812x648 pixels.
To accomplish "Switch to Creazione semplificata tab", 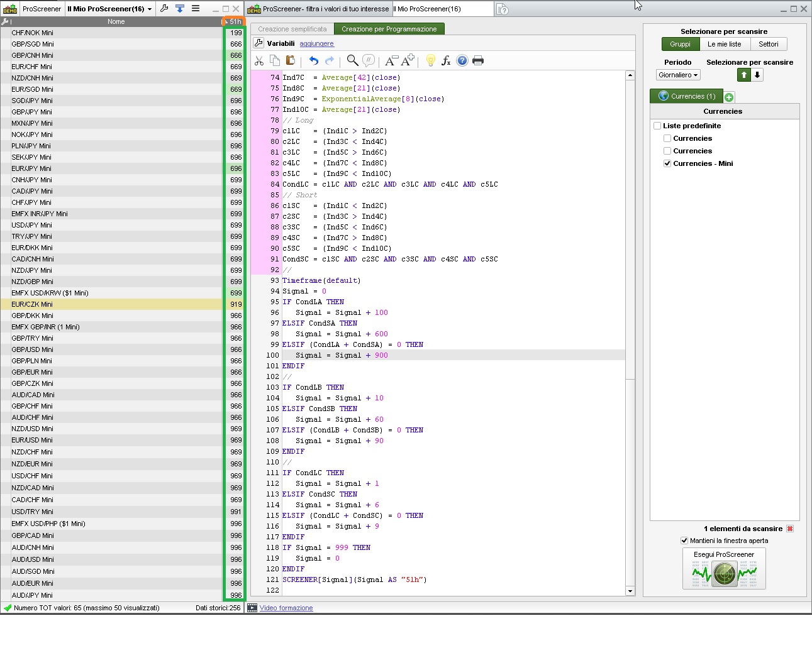I will (x=292, y=29).
